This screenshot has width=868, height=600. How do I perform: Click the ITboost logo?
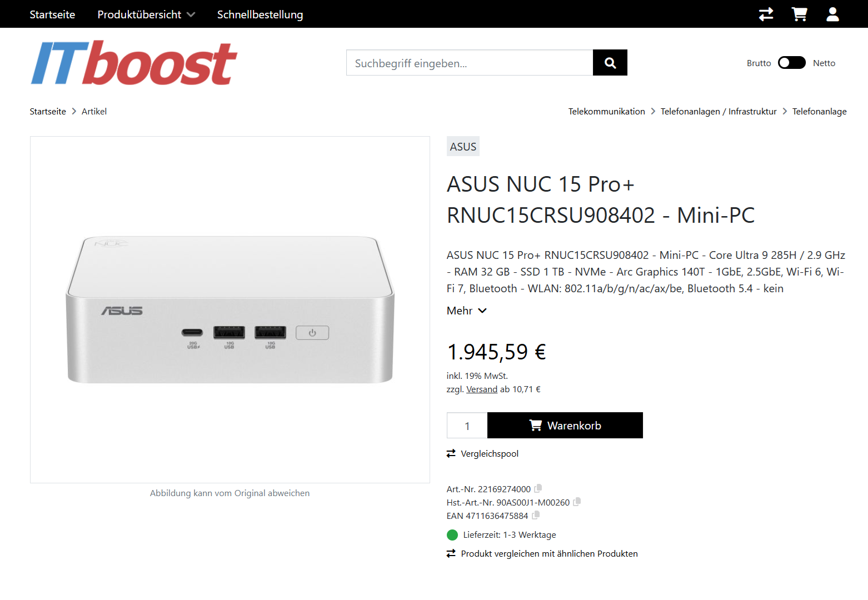click(x=134, y=63)
